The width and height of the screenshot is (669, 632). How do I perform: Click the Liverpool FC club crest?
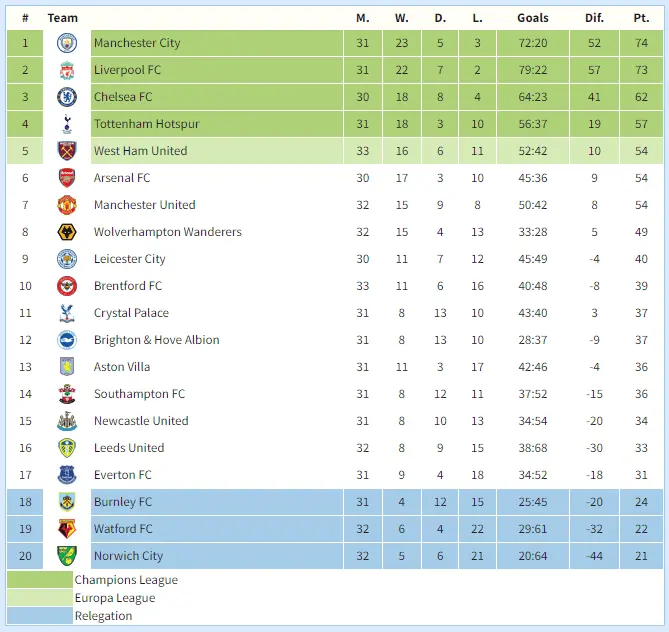coord(67,70)
